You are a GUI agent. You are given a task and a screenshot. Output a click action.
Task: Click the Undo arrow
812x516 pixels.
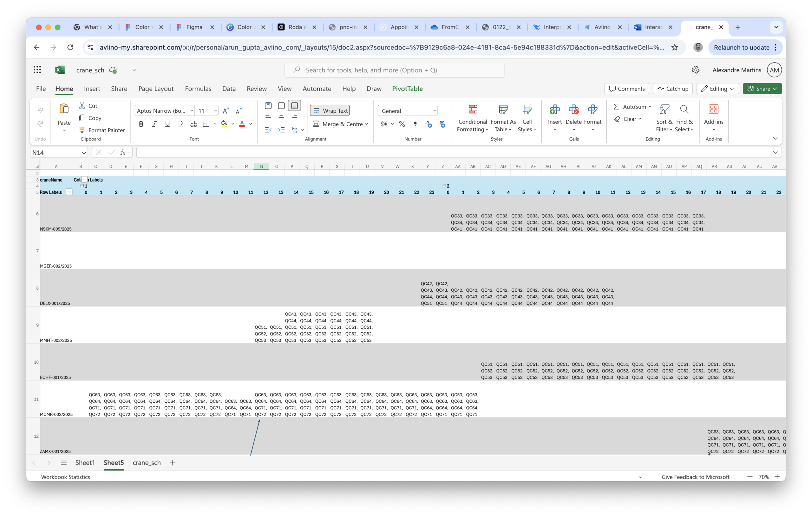coord(41,110)
